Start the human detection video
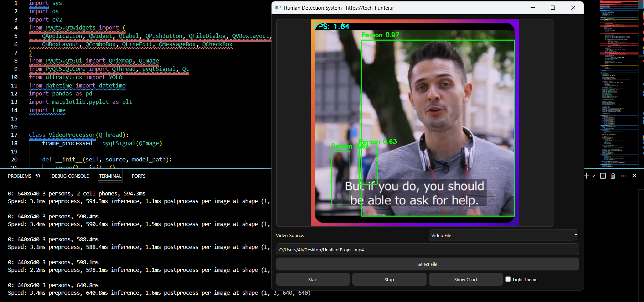Screen dimensions: 644x302 313,279
